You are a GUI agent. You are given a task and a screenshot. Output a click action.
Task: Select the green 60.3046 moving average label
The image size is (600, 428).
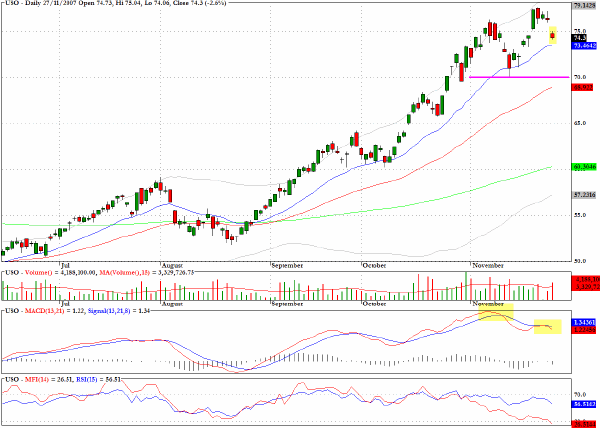(584, 167)
